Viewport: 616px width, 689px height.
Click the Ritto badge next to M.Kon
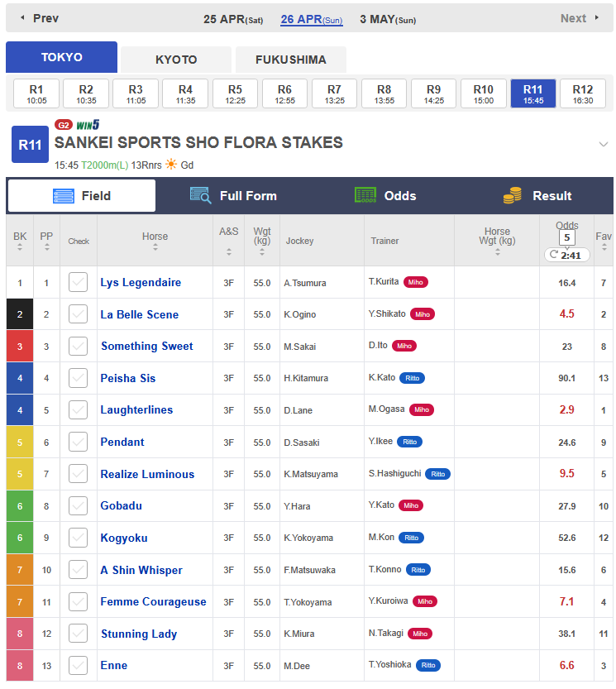[411, 538]
